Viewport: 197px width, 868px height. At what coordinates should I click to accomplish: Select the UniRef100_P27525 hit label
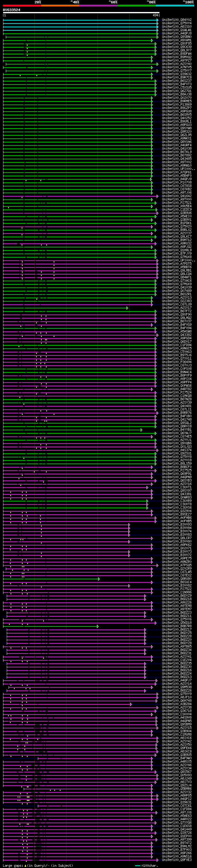point(177,470)
